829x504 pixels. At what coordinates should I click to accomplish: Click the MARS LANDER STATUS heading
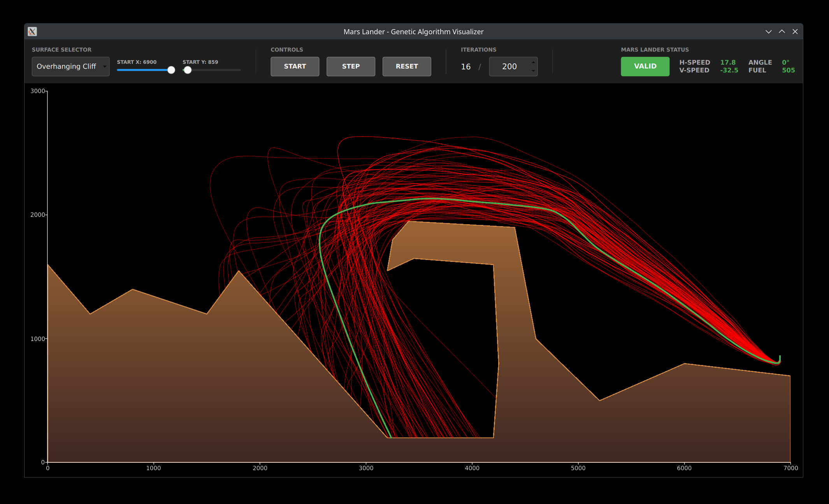pyautogui.click(x=655, y=50)
